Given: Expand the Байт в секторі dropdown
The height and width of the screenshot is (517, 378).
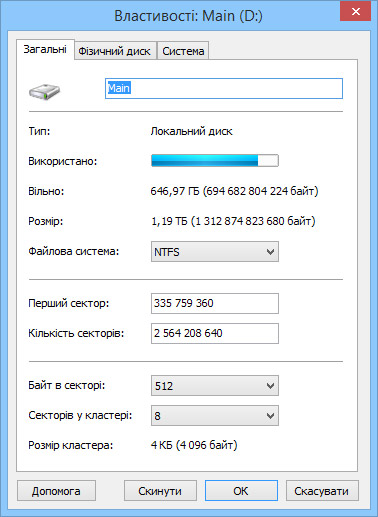Looking at the screenshot, I should [x=215, y=386].
